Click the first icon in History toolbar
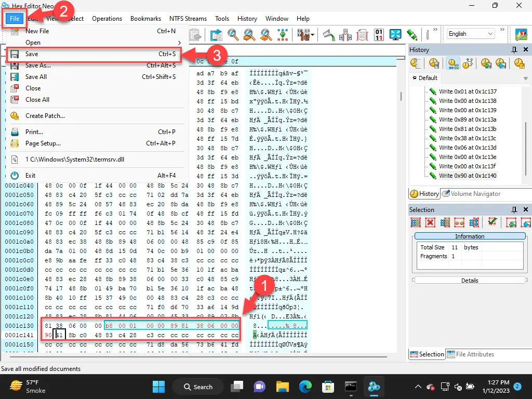This screenshot has height=399, width=532. tap(416, 63)
